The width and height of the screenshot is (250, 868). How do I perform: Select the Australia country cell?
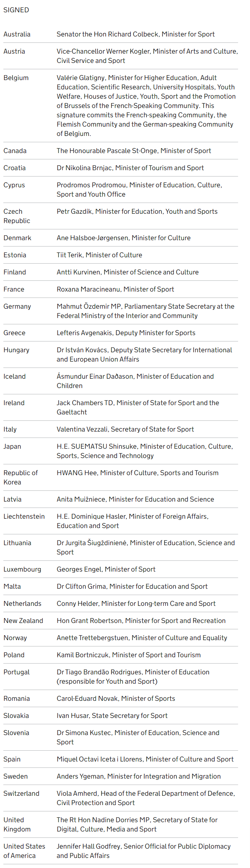(17, 34)
